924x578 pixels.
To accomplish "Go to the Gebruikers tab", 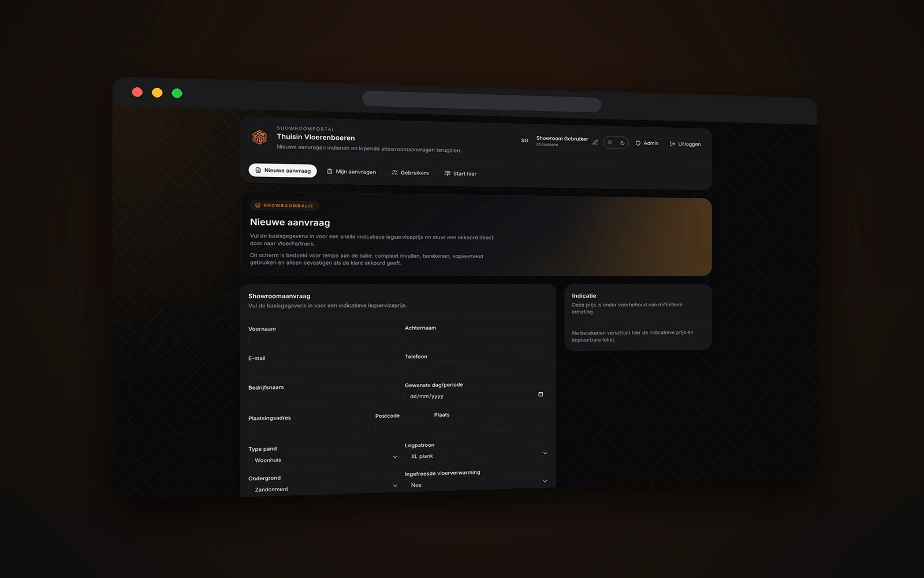I will (x=410, y=173).
